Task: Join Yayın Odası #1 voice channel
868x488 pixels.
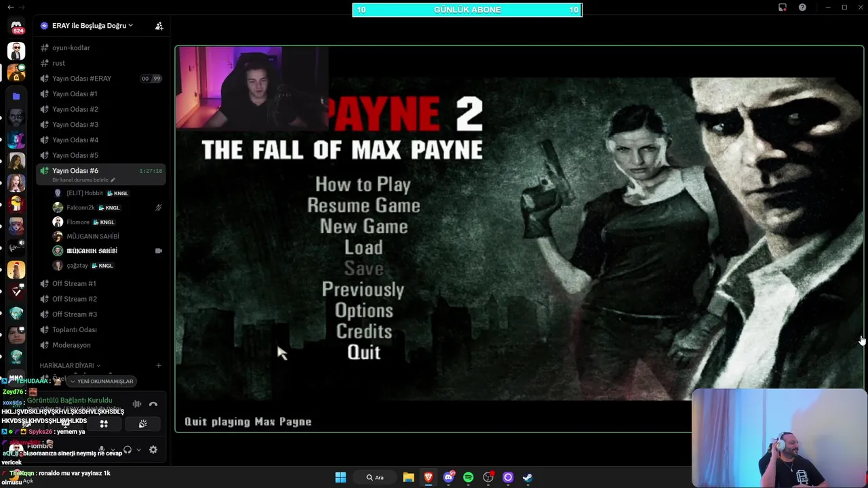Action: (x=101, y=94)
